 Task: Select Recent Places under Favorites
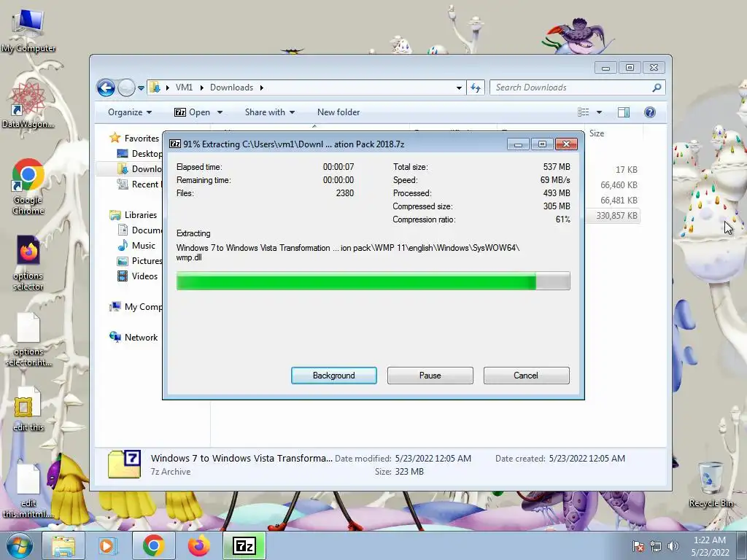(139, 184)
